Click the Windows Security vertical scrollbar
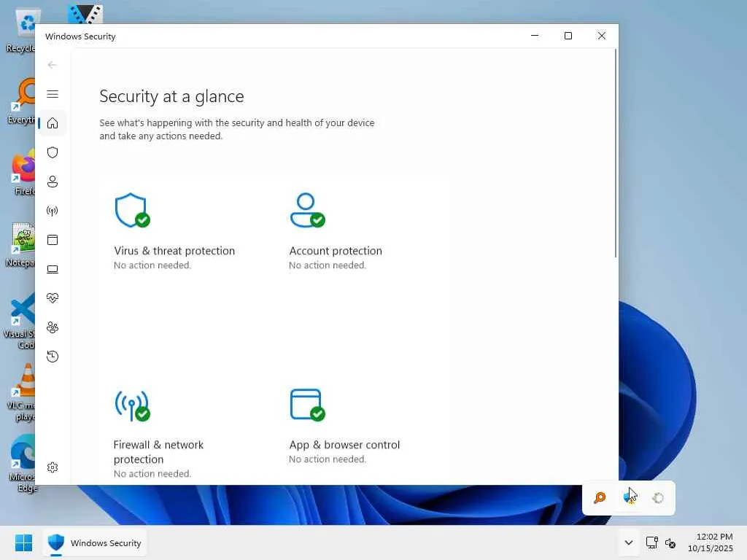Screen dimensions: 747x560 point(616,154)
